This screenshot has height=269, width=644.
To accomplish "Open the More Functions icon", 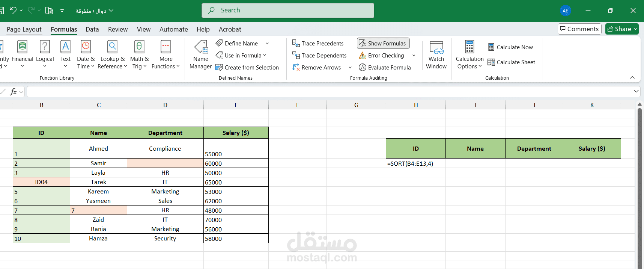I will tap(166, 47).
